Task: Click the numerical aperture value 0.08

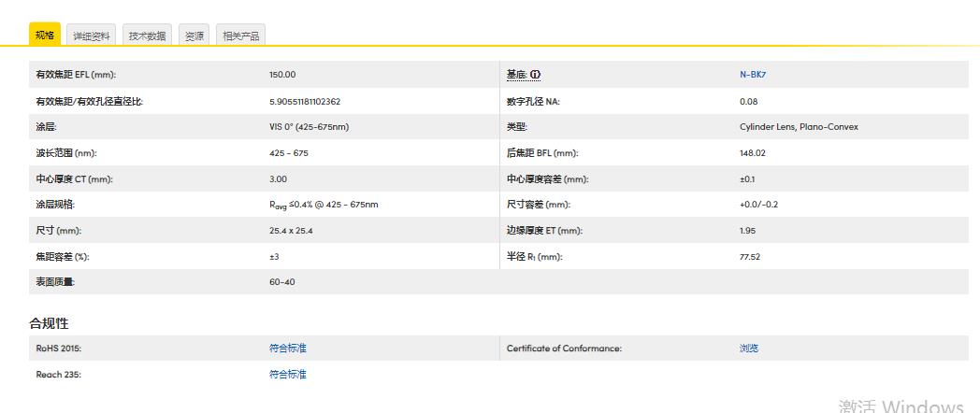Action: pos(748,101)
